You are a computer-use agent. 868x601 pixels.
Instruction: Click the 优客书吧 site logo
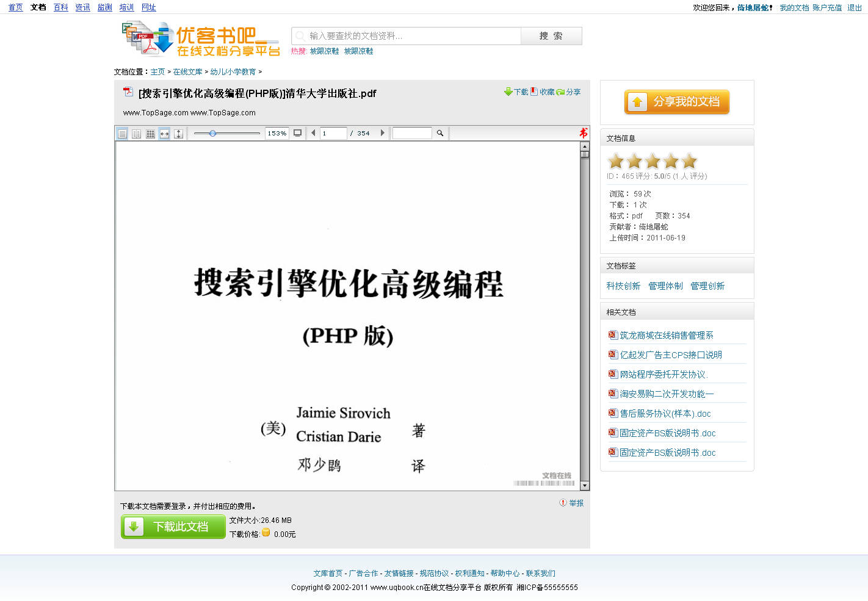(201, 40)
